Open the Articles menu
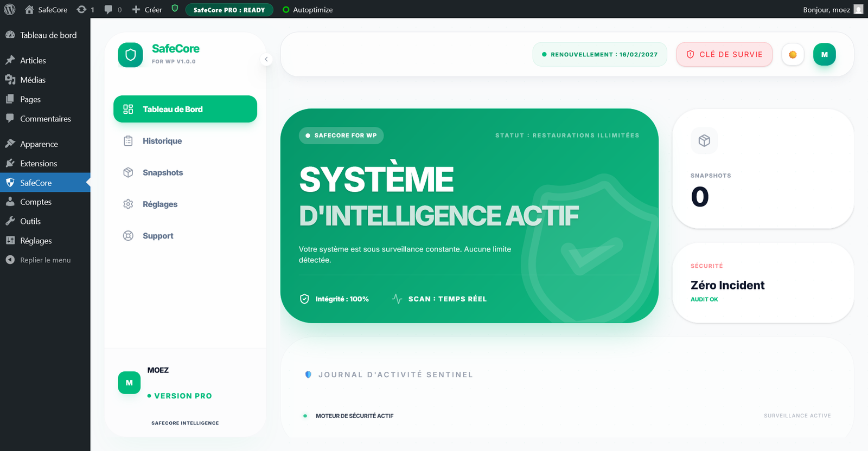The height and width of the screenshot is (451, 868). tap(45, 60)
